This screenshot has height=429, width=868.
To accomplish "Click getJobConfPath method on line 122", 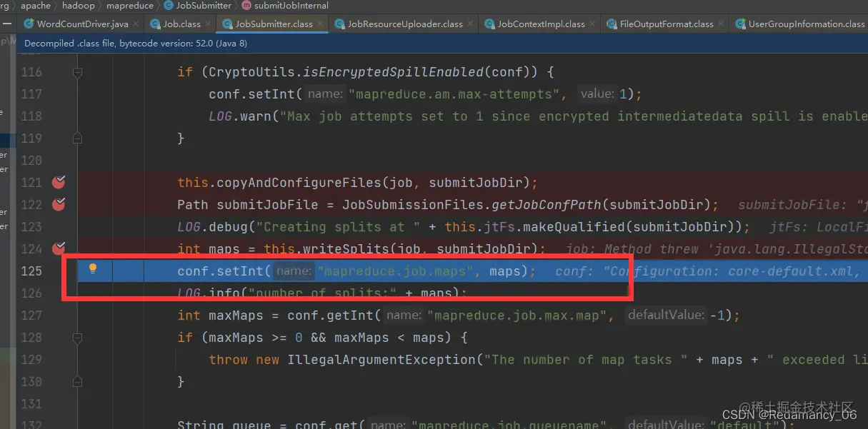I will (x=547, y=205).
